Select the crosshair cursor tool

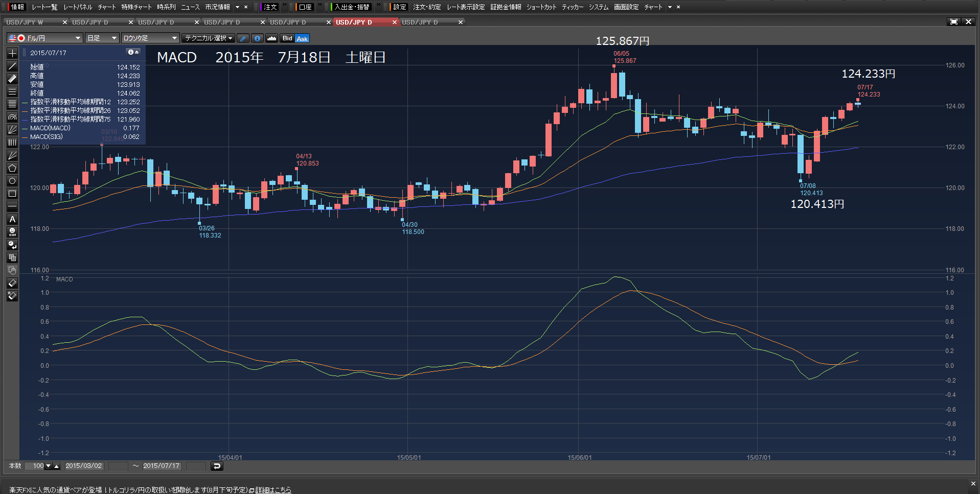12,53
